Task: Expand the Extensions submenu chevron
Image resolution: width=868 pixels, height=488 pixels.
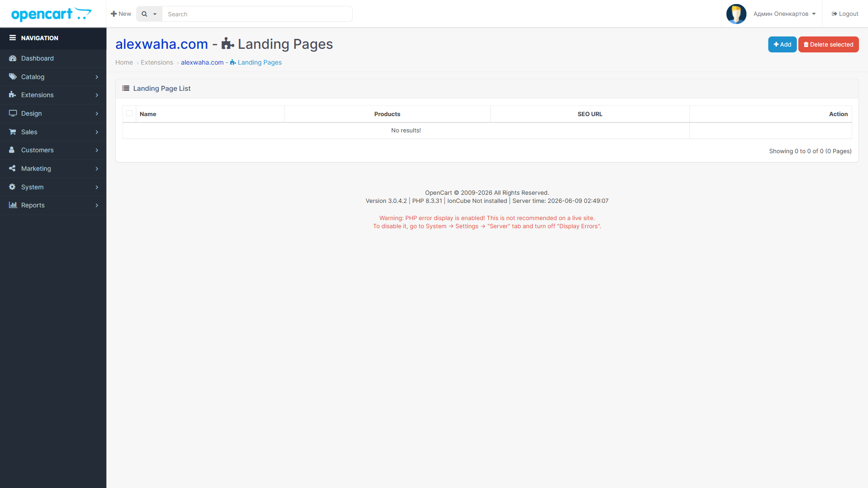Action: tap(97, 95)
